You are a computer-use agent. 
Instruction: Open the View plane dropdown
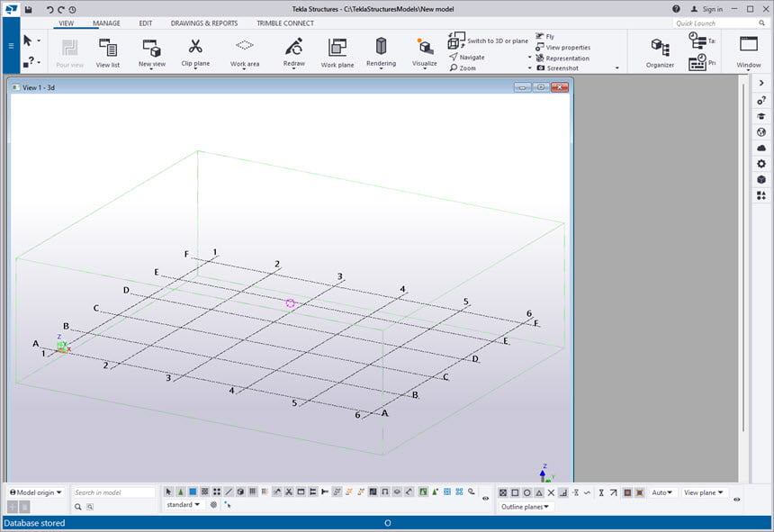[704, 492]
